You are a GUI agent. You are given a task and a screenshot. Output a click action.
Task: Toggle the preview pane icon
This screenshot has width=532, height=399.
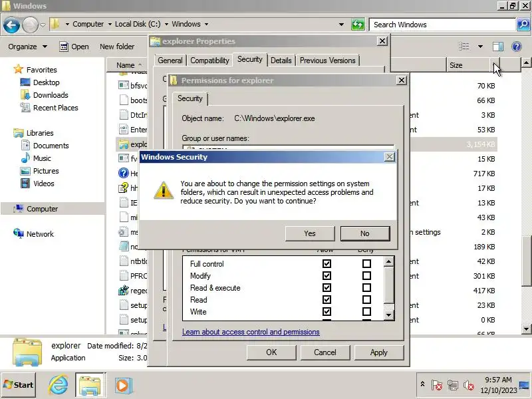click(498, 47)
